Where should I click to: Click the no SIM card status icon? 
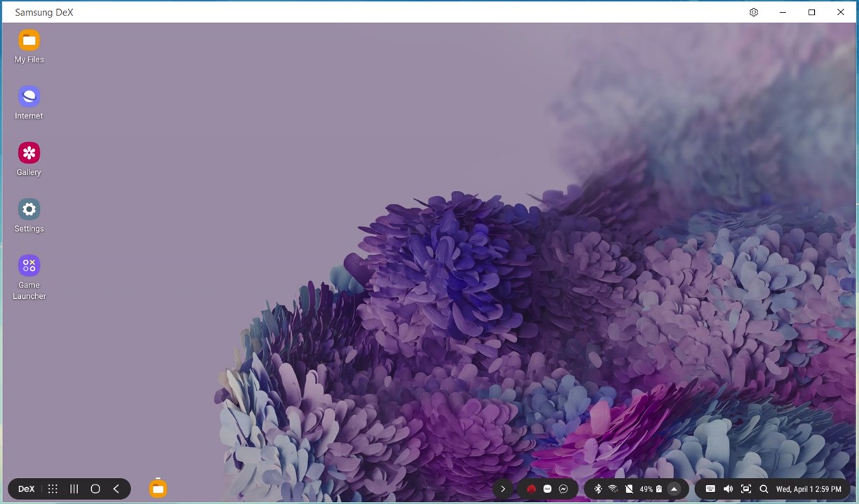pyautogui.click(x=628, y=489)
